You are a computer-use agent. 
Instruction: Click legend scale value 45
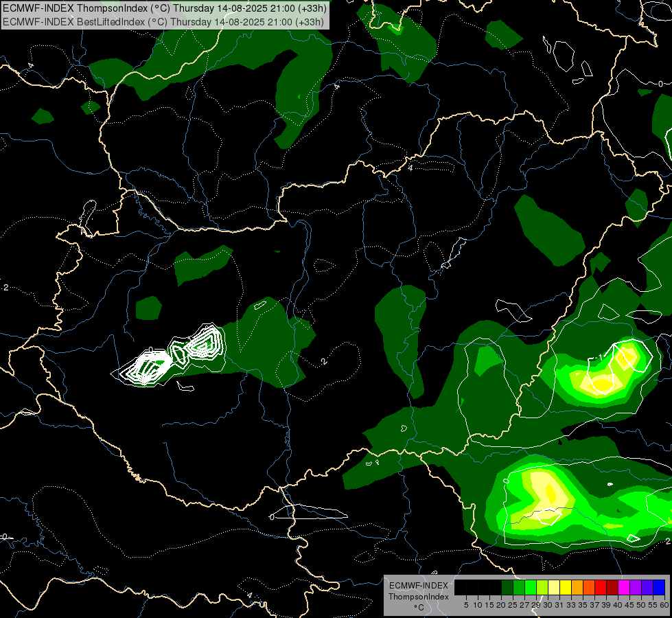[x=629, y=605]
